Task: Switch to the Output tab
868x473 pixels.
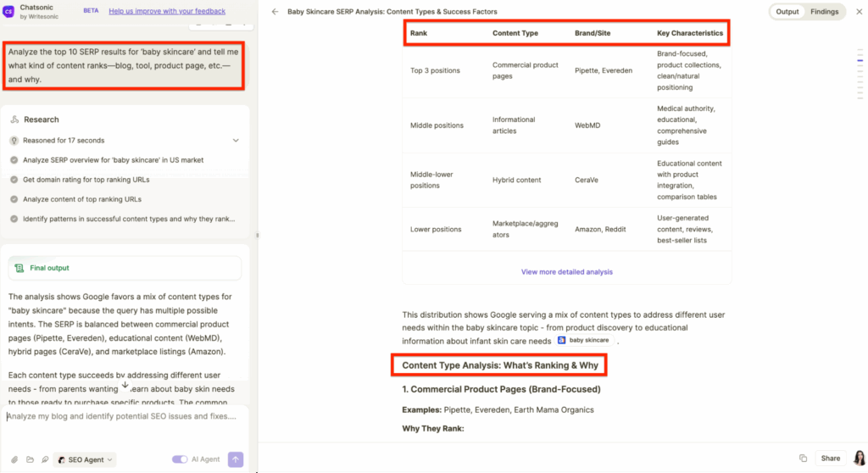Action: 787,12
